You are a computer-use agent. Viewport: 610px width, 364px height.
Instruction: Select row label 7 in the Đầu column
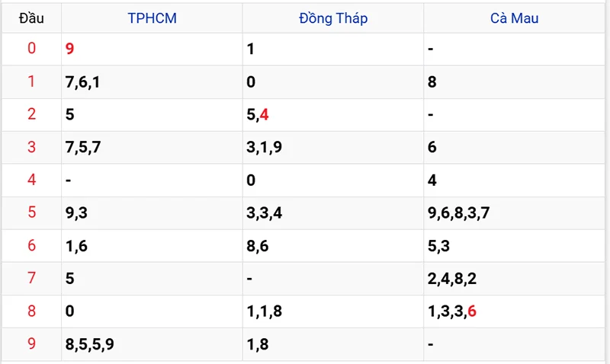point(31,279)
